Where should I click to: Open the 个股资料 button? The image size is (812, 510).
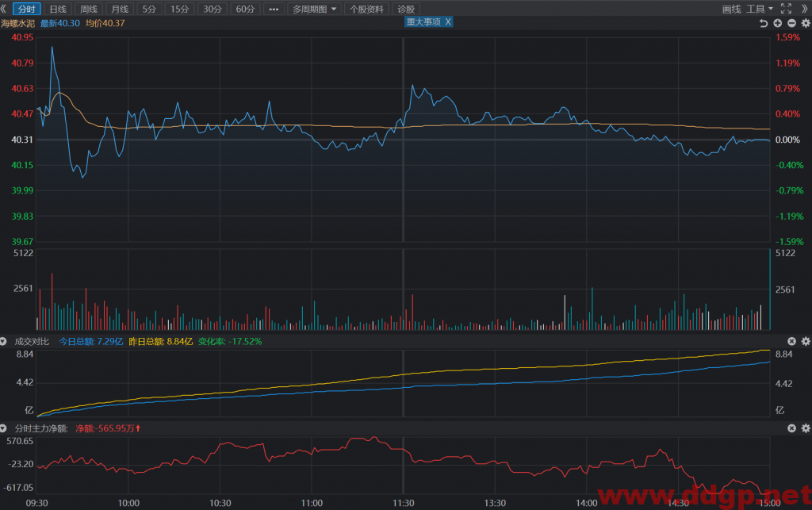(366, 10)
